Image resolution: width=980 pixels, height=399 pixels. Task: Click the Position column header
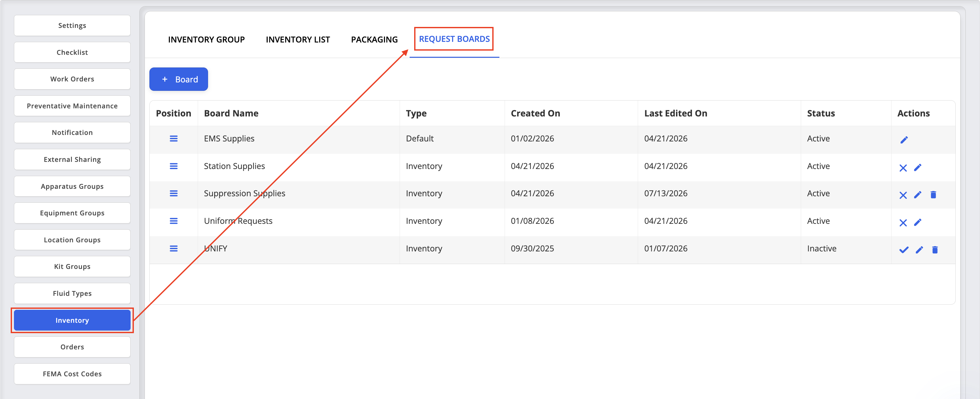tap(173, 114)
